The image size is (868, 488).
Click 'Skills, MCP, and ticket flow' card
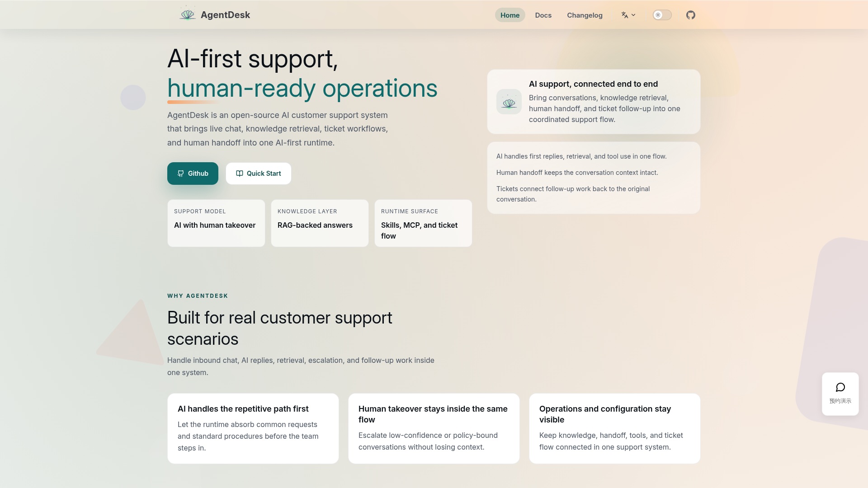point(423,223)
